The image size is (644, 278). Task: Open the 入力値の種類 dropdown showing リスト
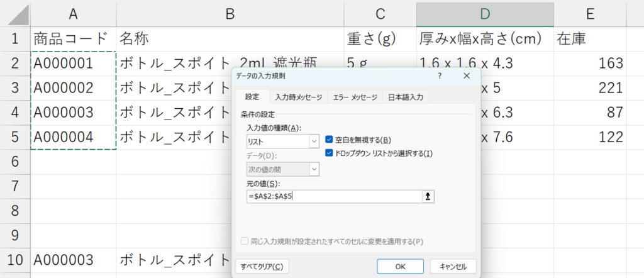point(314,142)
